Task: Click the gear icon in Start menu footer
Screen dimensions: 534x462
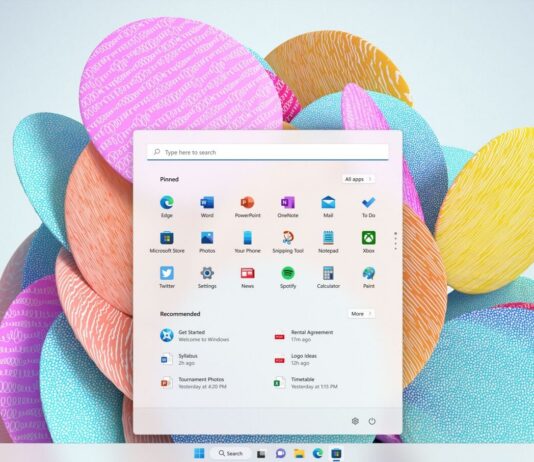Action: (355, 421)
